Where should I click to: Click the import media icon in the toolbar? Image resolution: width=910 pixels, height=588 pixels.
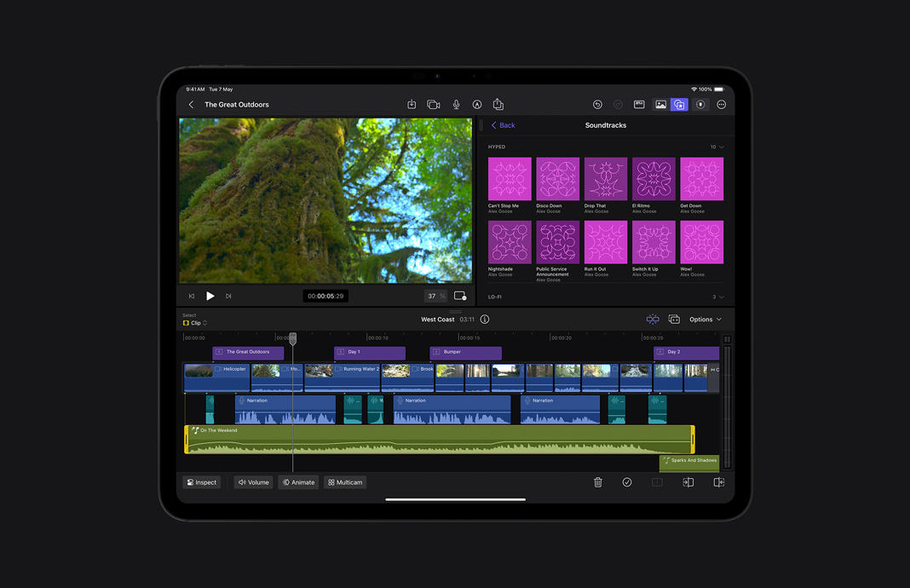coord(412,104)
